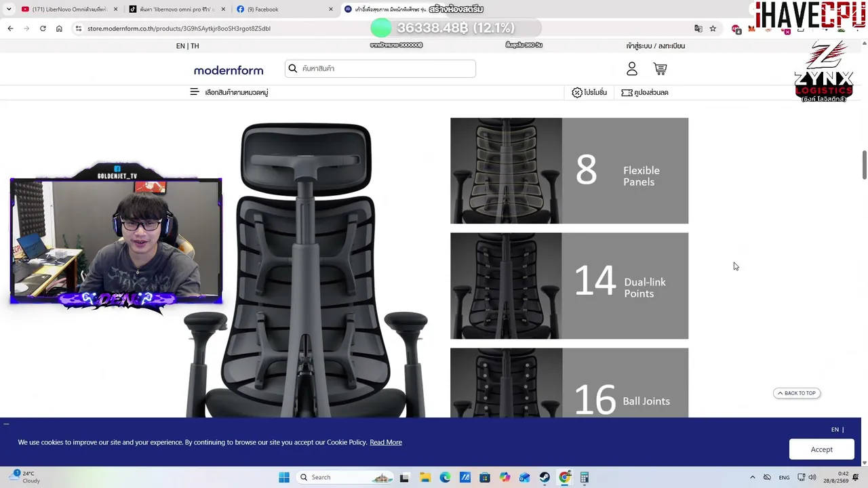Viewport: 868px width, 488px height.
Task: Open Calculator from the taskbar
Action: click(x=585, y=477)
